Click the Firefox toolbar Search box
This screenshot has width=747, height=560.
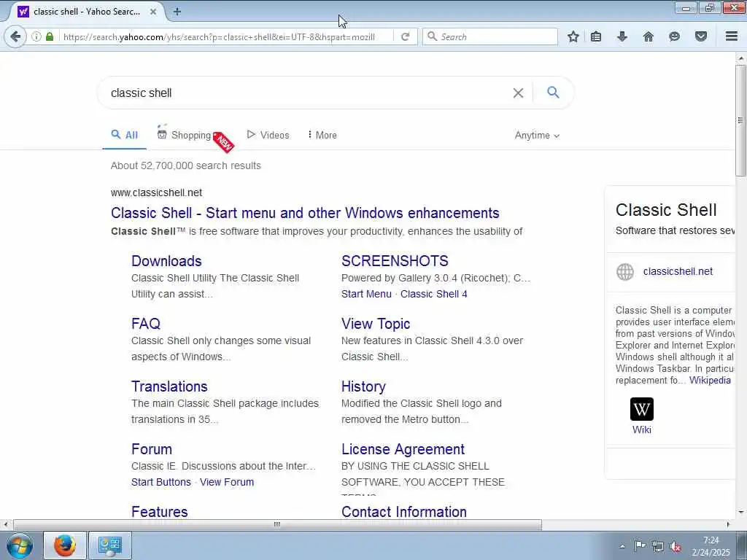490,36
